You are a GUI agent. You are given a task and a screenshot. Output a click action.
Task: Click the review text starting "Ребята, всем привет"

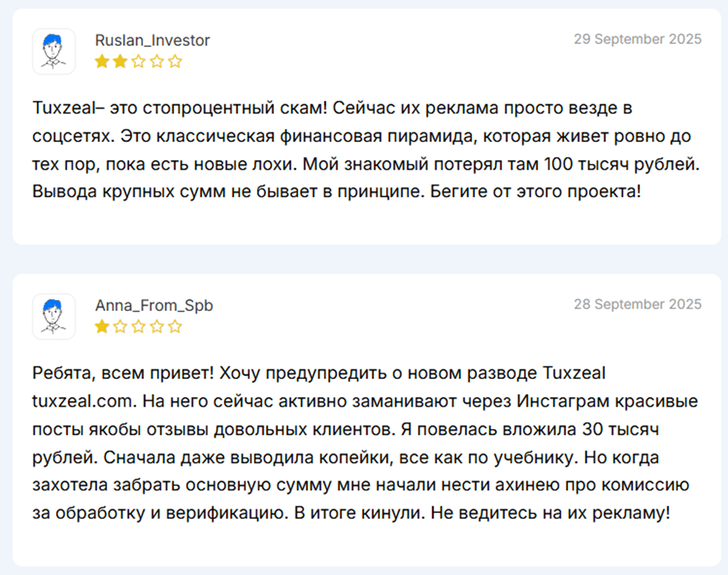pos(359,443)
